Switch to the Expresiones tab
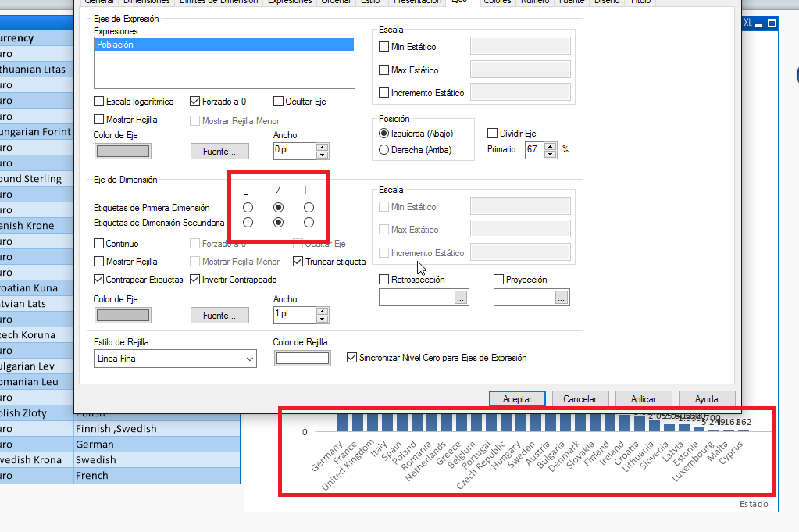799x532 pixels. [x=290, y=2]
